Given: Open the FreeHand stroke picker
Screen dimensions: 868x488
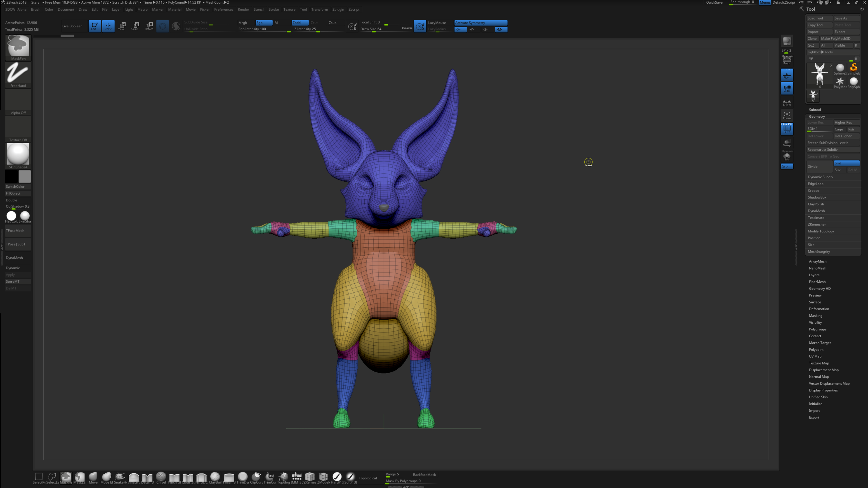Looking at the screenshot, I should 18,75.
